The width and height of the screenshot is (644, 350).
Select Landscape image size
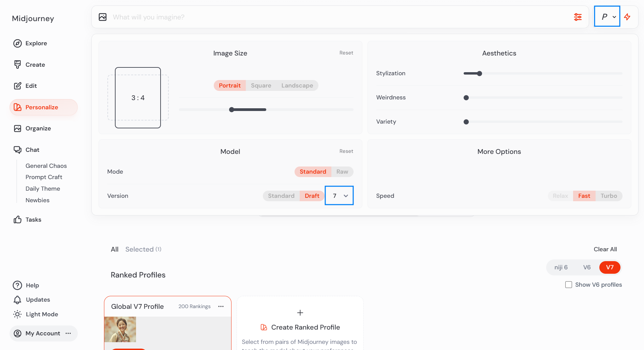click(297, 85)
